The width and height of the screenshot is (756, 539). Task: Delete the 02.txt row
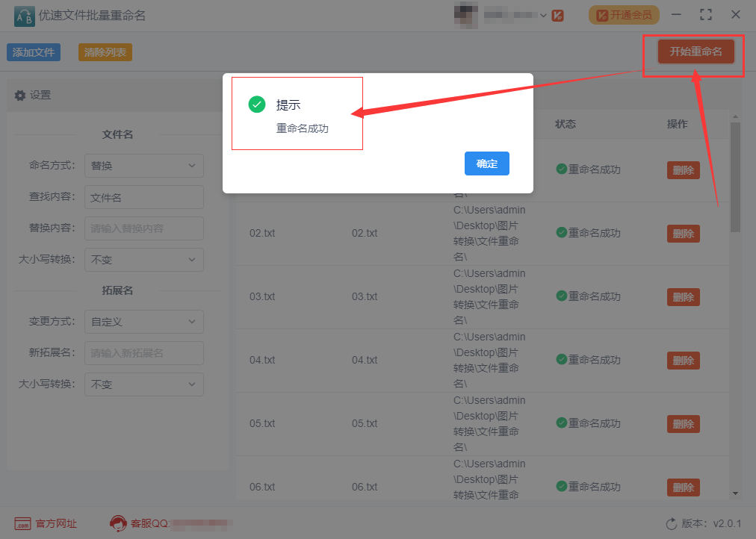[x=684, y=234]
